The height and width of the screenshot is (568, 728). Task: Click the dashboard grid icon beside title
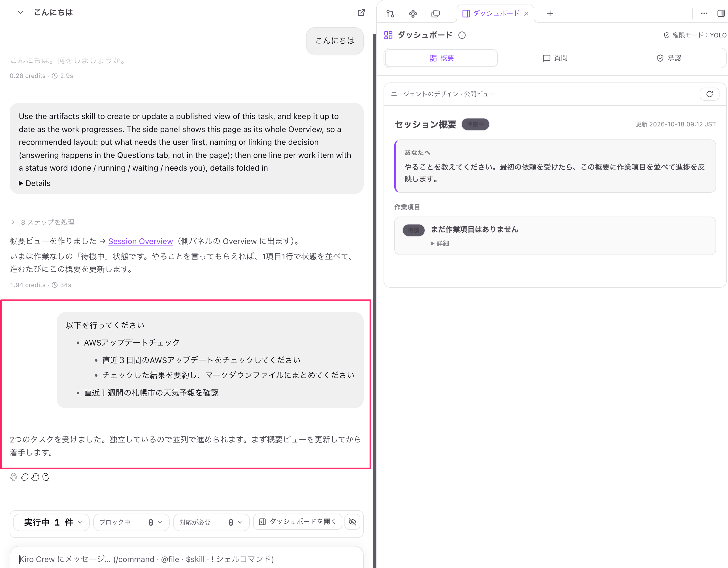388,35
